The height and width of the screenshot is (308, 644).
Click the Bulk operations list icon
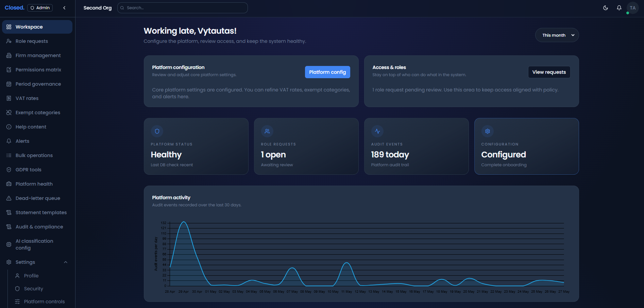coord(9,155)
